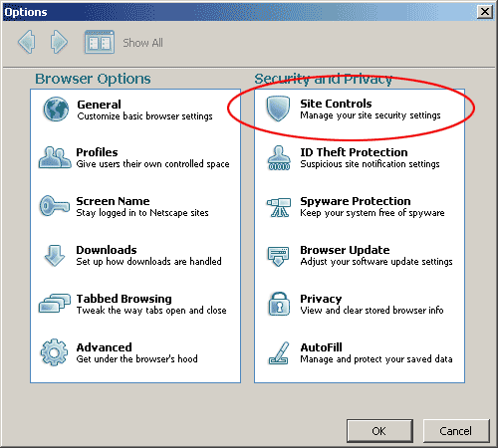498x448 pixels.
Task: Go forward with the right arrow
Action: (x=59, y=42)
